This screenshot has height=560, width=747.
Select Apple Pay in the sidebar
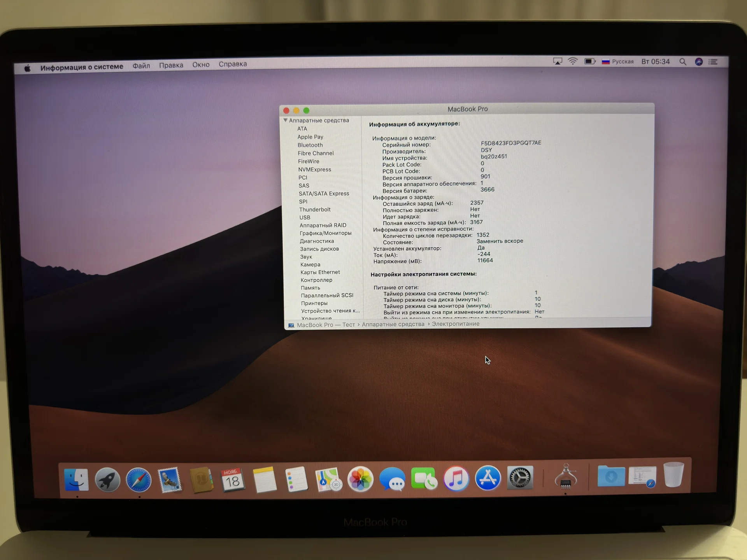pos(310,137)
